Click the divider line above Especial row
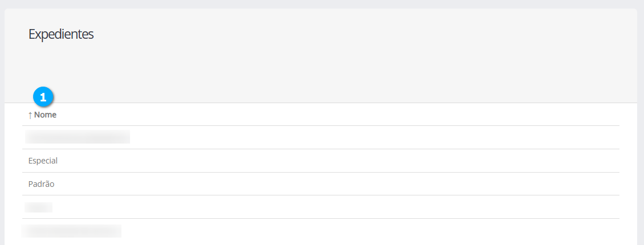Screen dimensions: 644x245 click(321, 149)
